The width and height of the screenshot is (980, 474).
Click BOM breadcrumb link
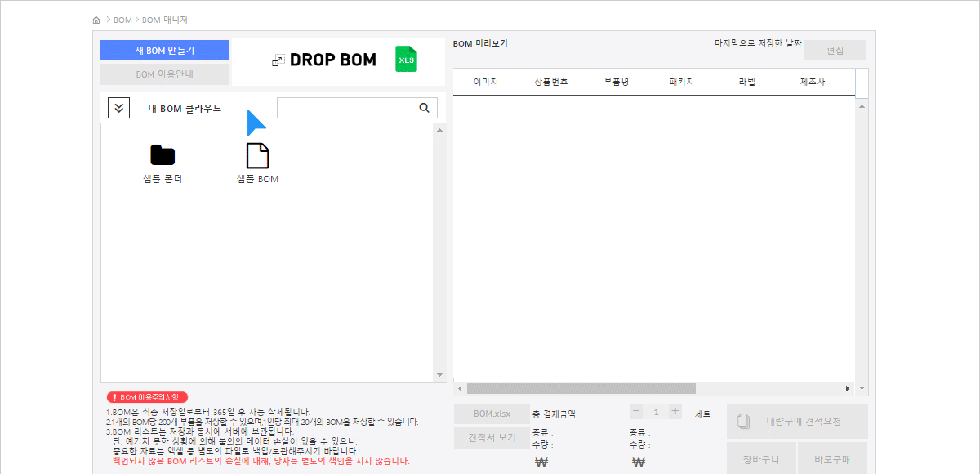[122, 20]
